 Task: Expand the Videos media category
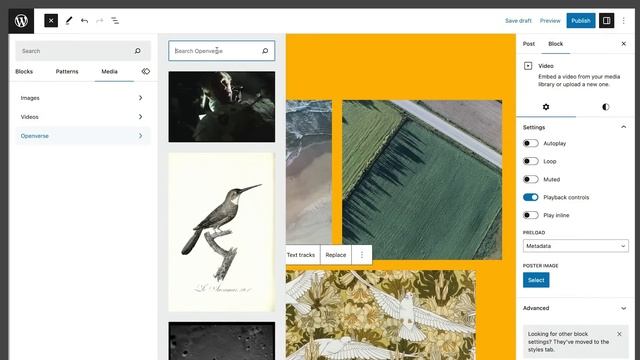pos(83,117)
